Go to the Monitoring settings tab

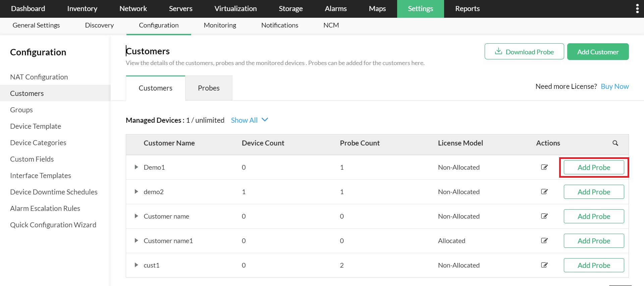220,25
